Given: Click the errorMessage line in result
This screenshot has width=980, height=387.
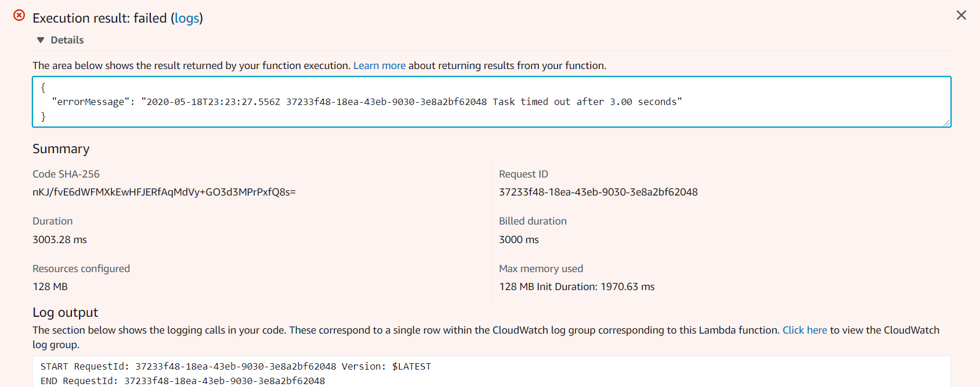Looking at the screenshot, I should tap(367, 102).
